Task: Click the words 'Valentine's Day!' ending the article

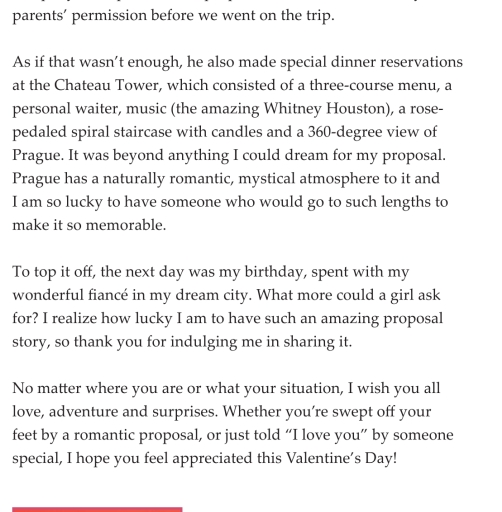Action: click(341, 458)
